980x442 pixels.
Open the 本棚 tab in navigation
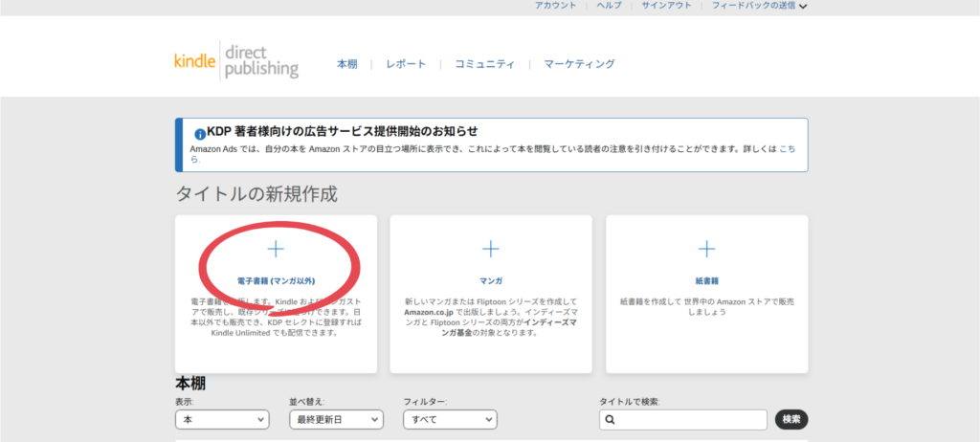pyautogui.click(x=347, y=64)
